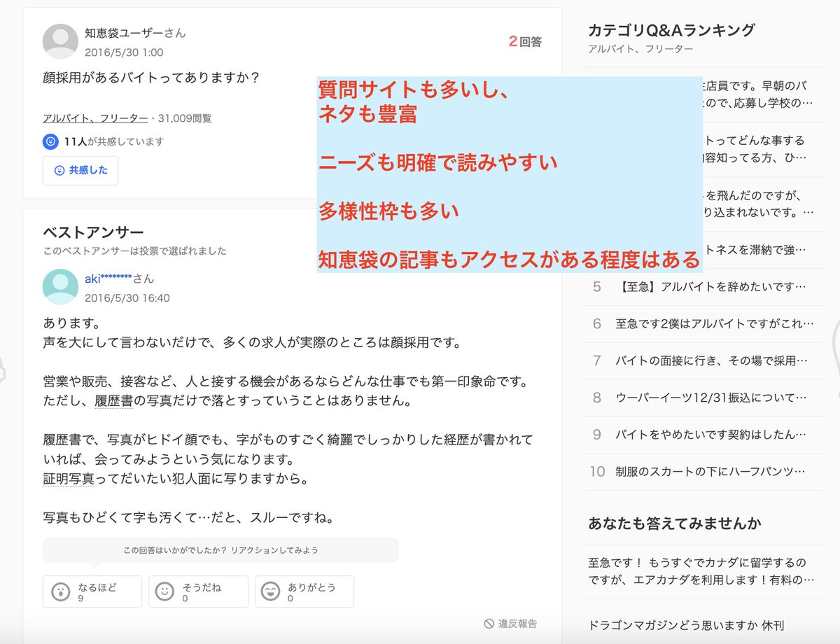Click the あなたも答えてみませんか heading

tap(675, 524)
